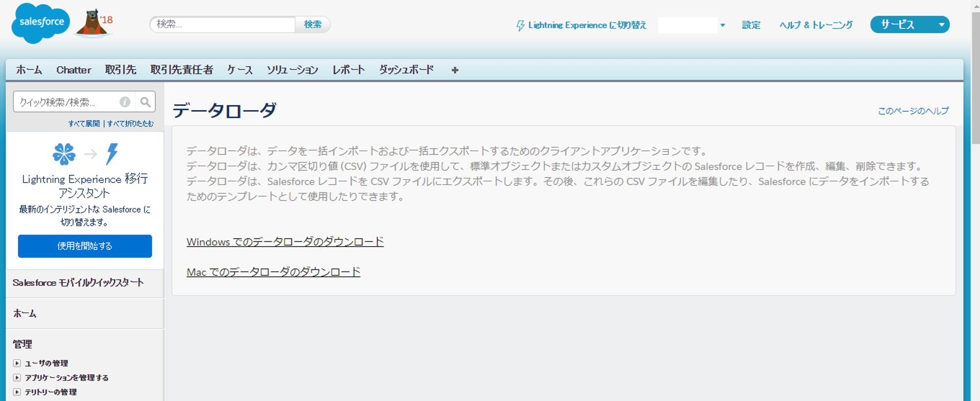Expand the アプリケーションを管理する tree node
The height and width of the screenshot is (401, 980).
(17, 377)
